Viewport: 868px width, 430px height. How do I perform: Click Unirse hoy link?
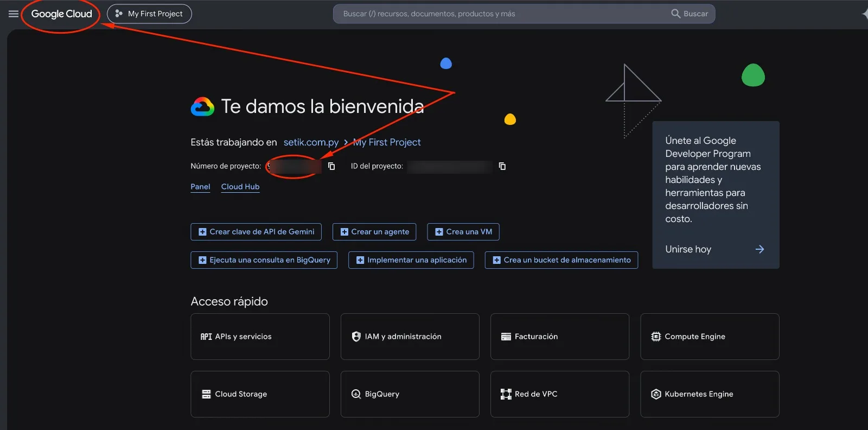[688, 249]
